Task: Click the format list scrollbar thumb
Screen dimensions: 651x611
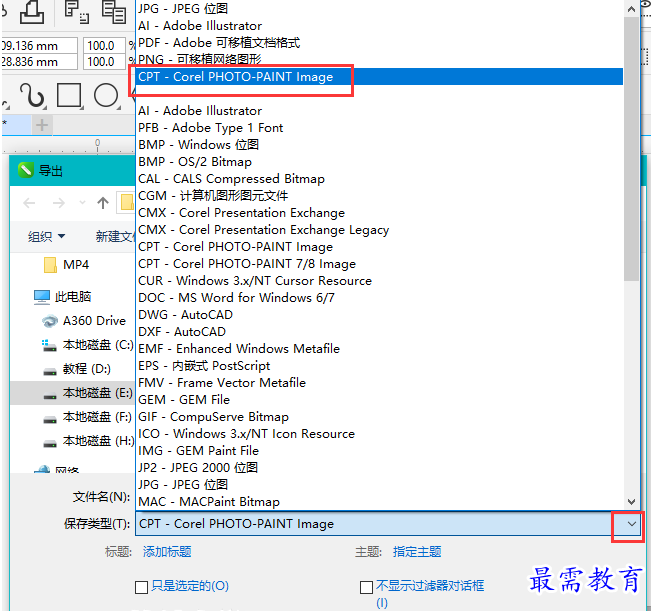Action: 631,149
